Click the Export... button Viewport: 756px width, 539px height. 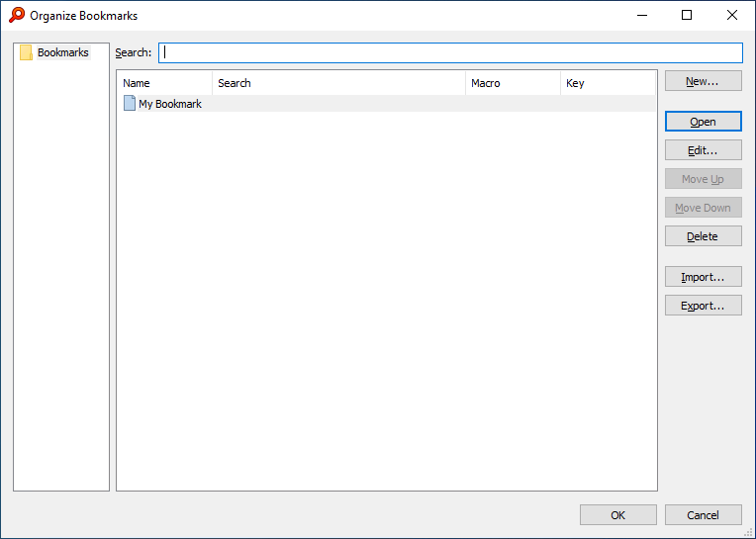(x=703, y=306)
